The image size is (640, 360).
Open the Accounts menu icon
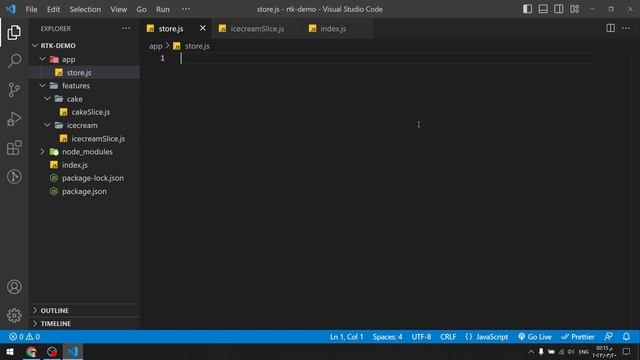tap(14, 287)
